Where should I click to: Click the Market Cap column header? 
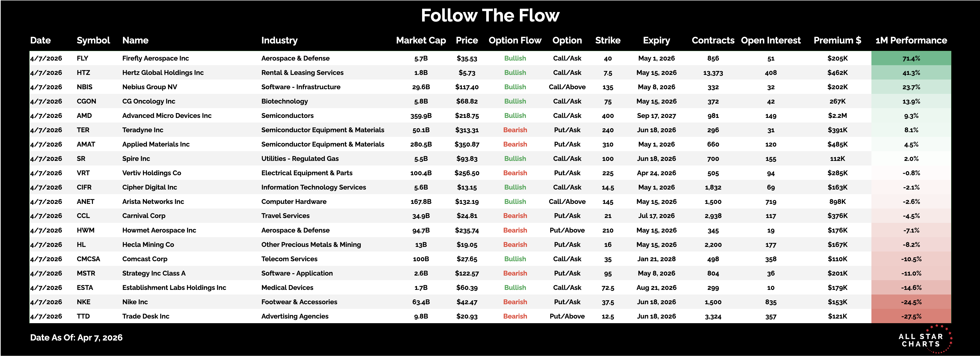pyautogui.click(x=421, y=40)
